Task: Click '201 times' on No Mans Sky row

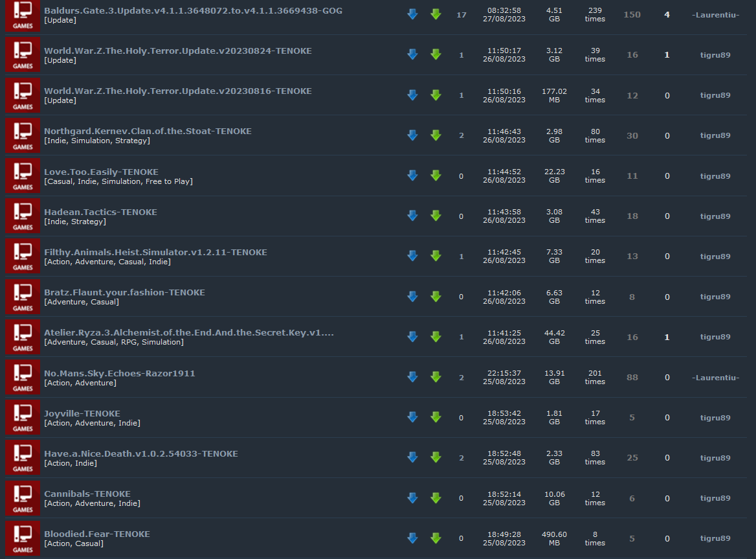Action: [x=595, y=377]
